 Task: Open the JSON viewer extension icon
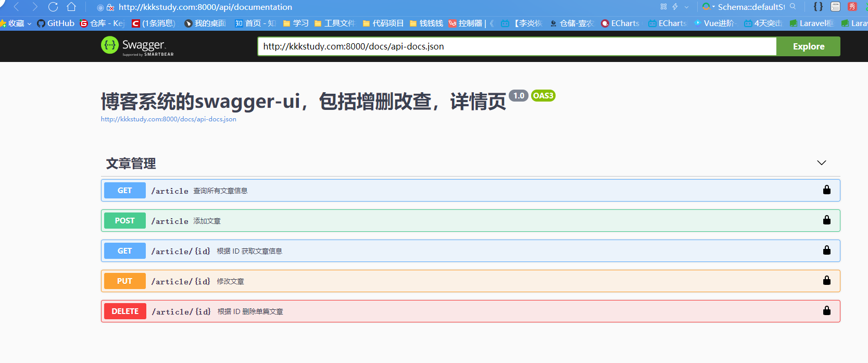pyautogui.click(x=835, y=7)
